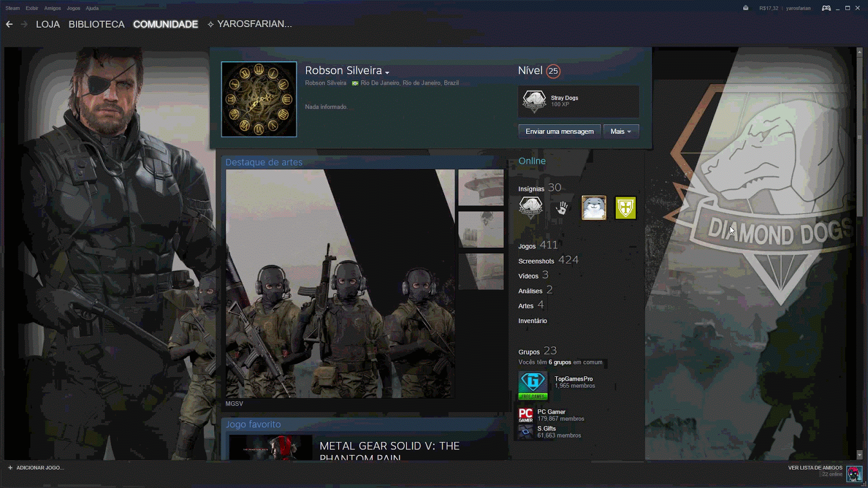Open the Metal Gear Solid V favorite game image

point(271,447)
